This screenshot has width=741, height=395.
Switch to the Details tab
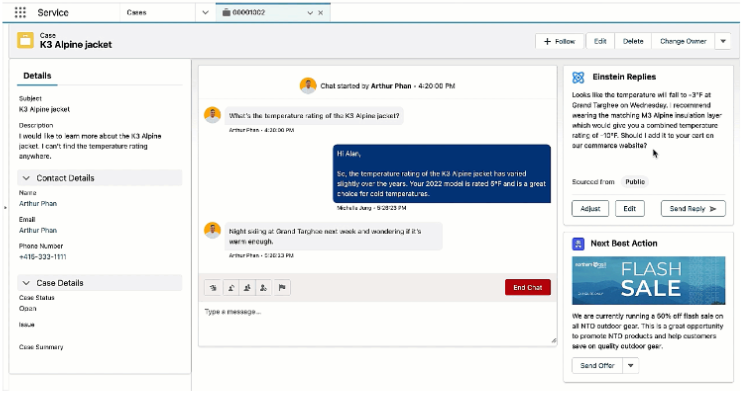pos(37,76)
